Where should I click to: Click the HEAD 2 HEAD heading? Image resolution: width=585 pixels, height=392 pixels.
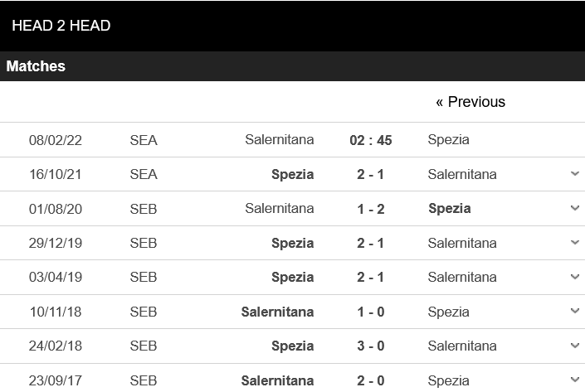point(61,26)
